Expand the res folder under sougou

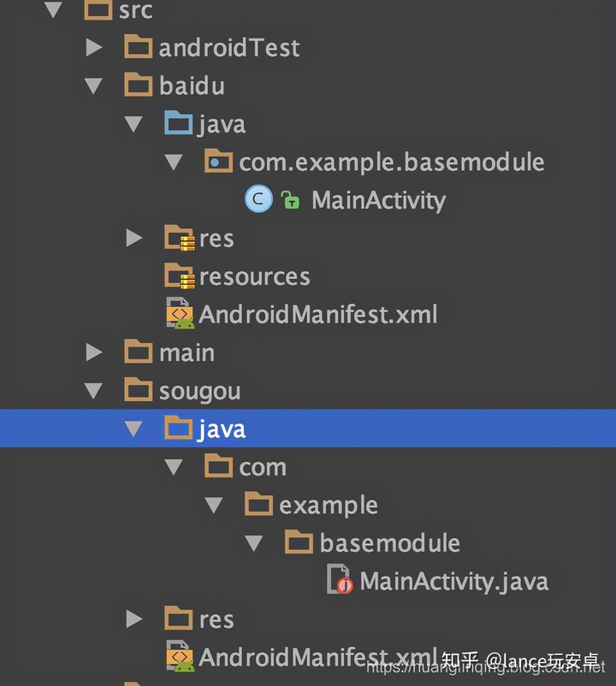(x=134, y=619)
